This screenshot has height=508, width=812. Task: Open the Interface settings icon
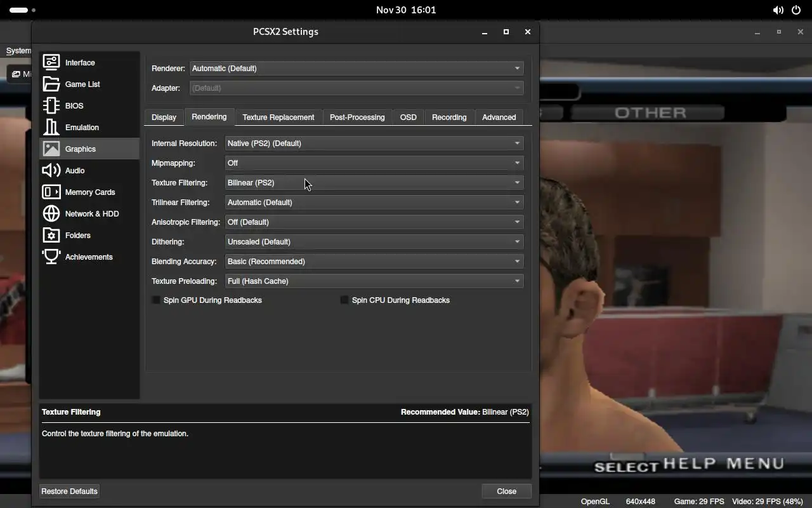(x=51, y=62)
